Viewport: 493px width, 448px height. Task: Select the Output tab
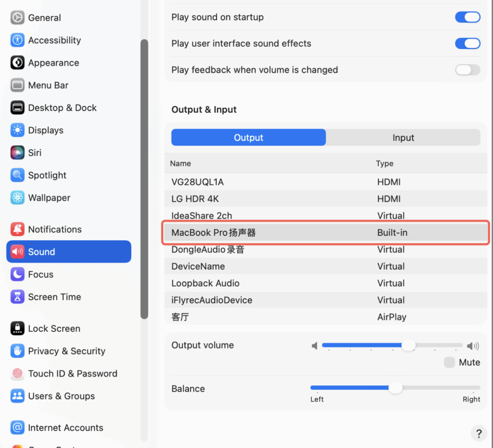pyautogui.click(x=248, y=138)
